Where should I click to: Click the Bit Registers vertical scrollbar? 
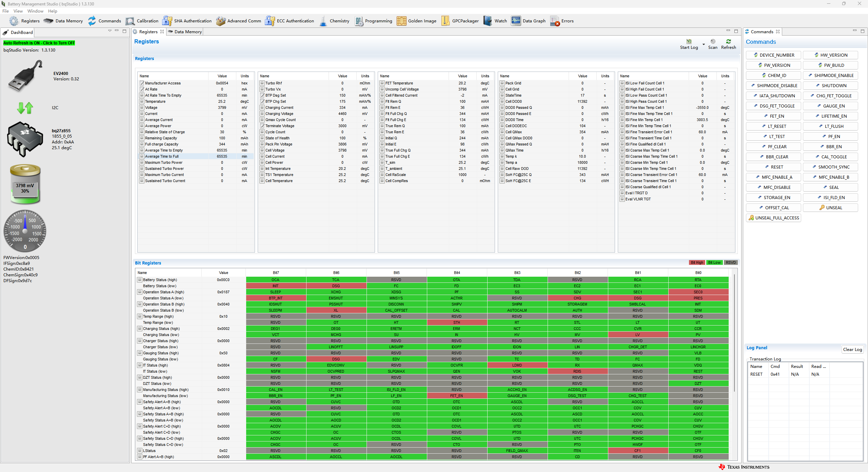click(734, 332)
